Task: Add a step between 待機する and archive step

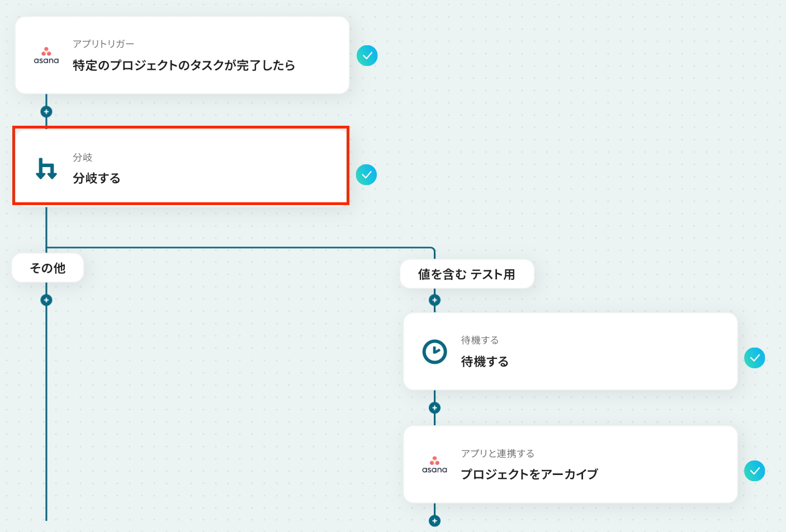Action: pyautogui.click(x=434, y=408)
